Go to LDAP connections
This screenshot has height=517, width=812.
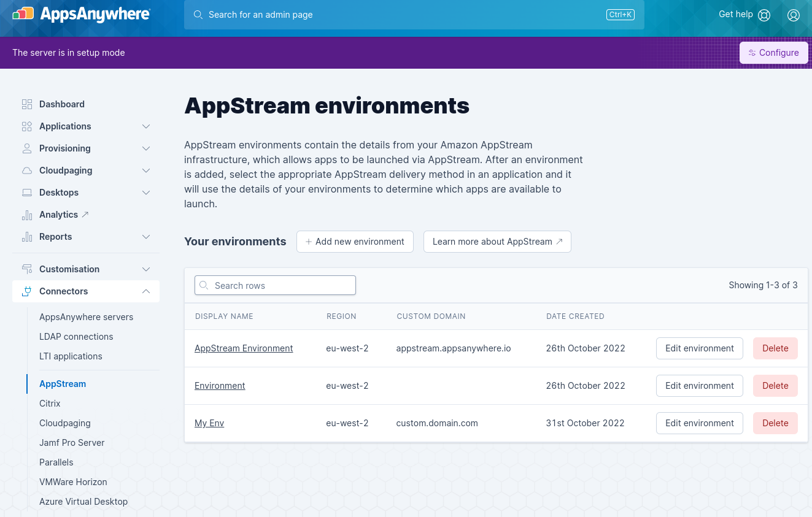(x=76, y=337)
